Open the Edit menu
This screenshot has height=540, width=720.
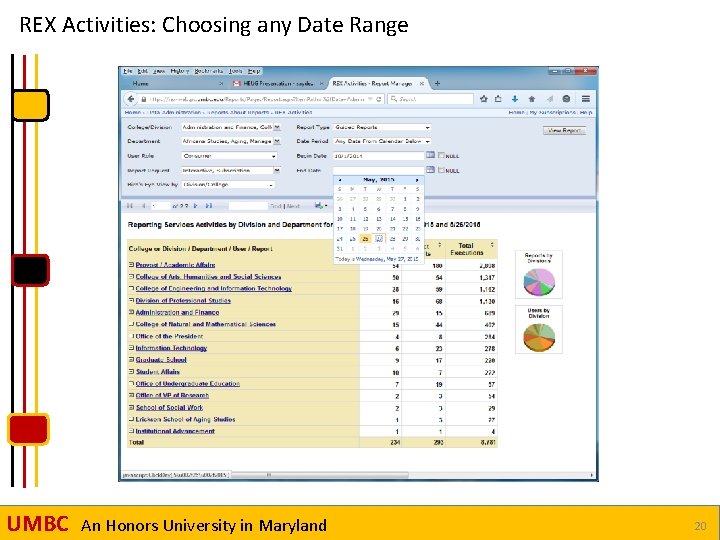(x=143, y=71)
